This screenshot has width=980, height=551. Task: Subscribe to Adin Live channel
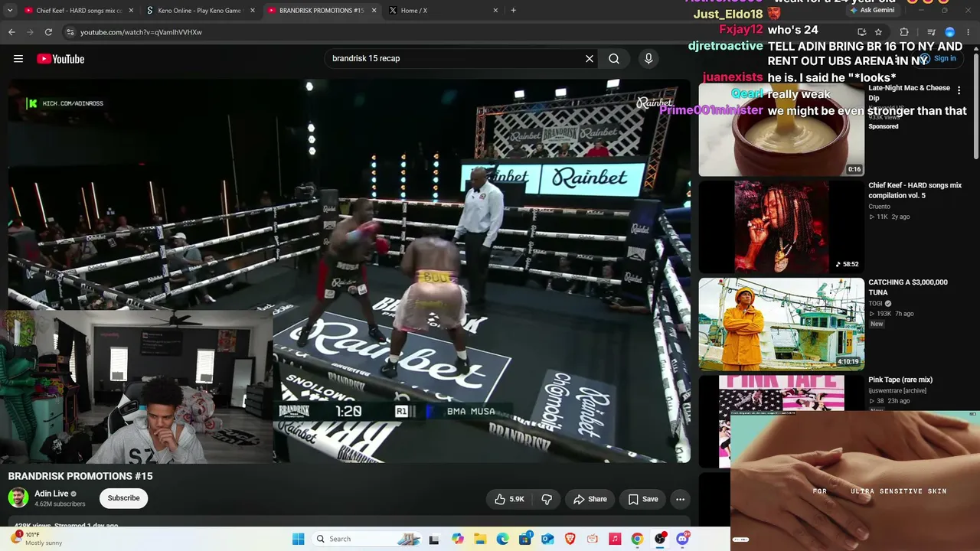pos(123,498)
